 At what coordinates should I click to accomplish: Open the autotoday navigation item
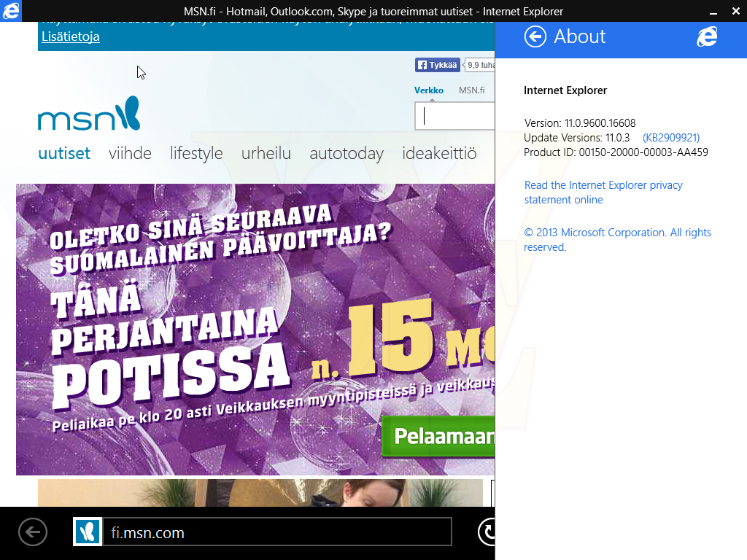pyautogui.click(x=347, y=154)
